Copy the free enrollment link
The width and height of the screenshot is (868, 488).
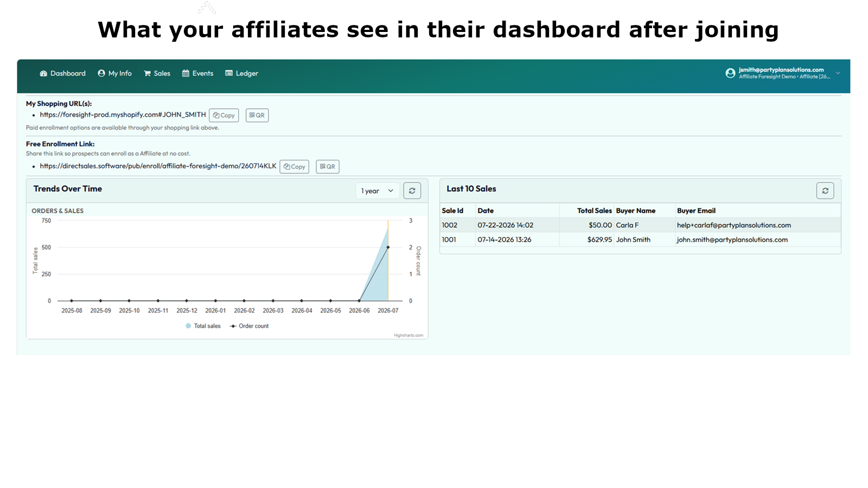(x=294, y=166)
